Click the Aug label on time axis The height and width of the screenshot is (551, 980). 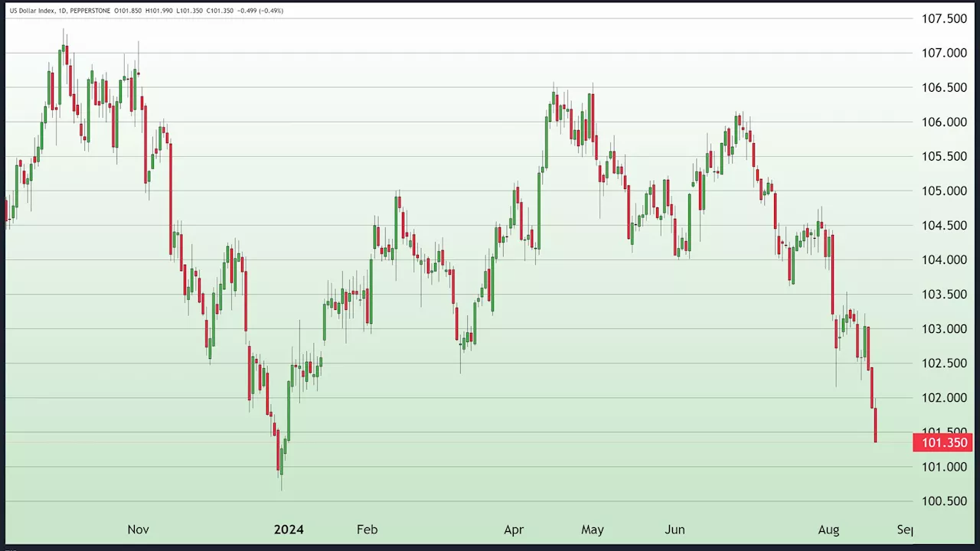coord(828,529)
